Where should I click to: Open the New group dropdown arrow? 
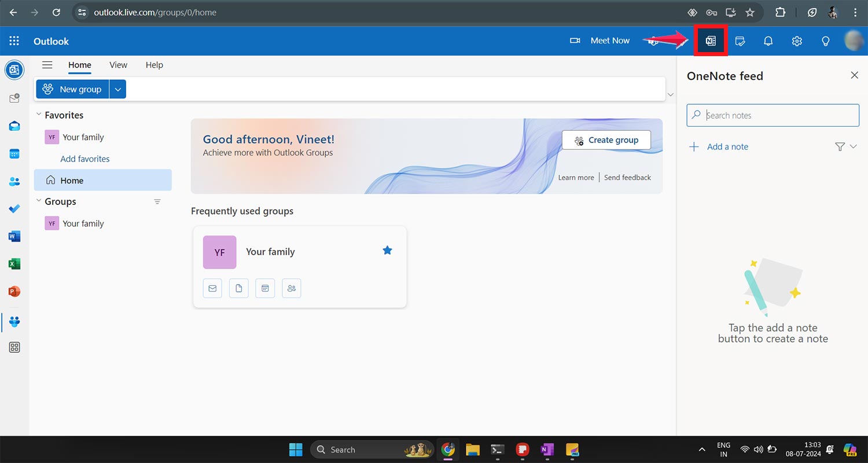(118, 89)
